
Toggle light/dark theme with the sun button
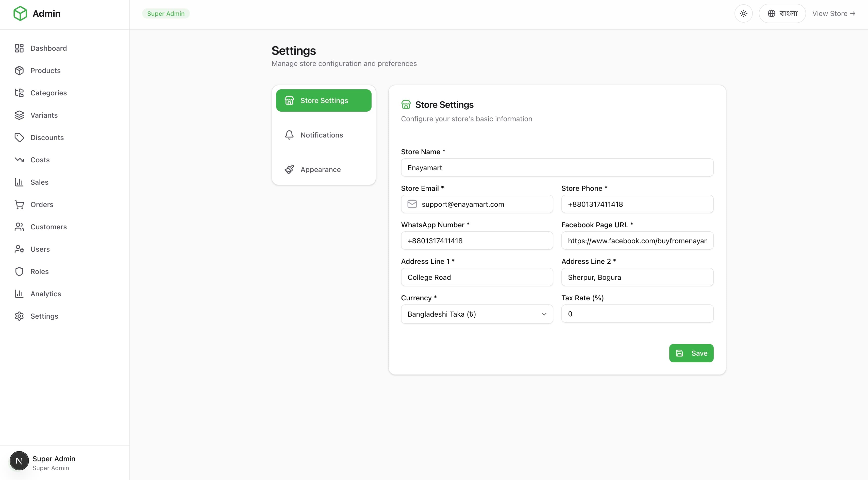click(x=743, y=13)
